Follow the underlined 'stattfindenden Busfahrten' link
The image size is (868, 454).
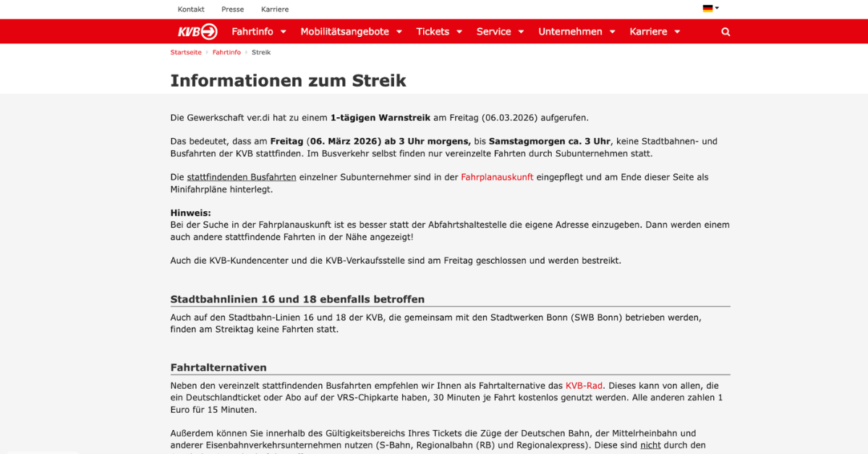point(242,177)
